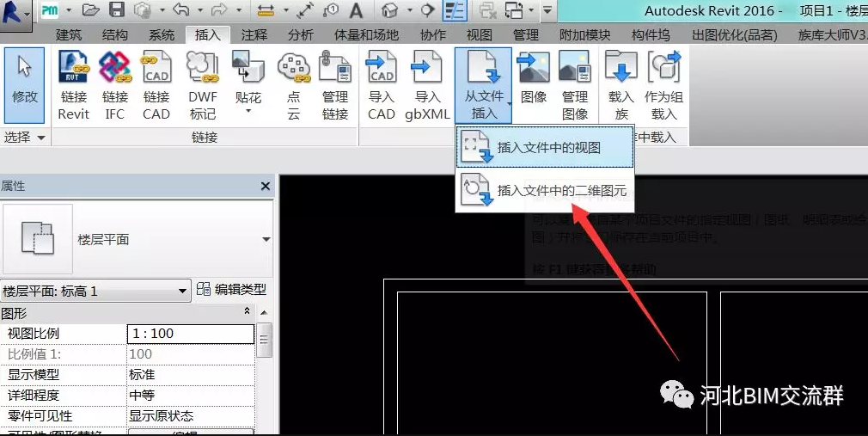Viewport: 868px width, 436px height.
Task: Switch to the 协作 ribbon tab
Action: [x=433, y=35]
